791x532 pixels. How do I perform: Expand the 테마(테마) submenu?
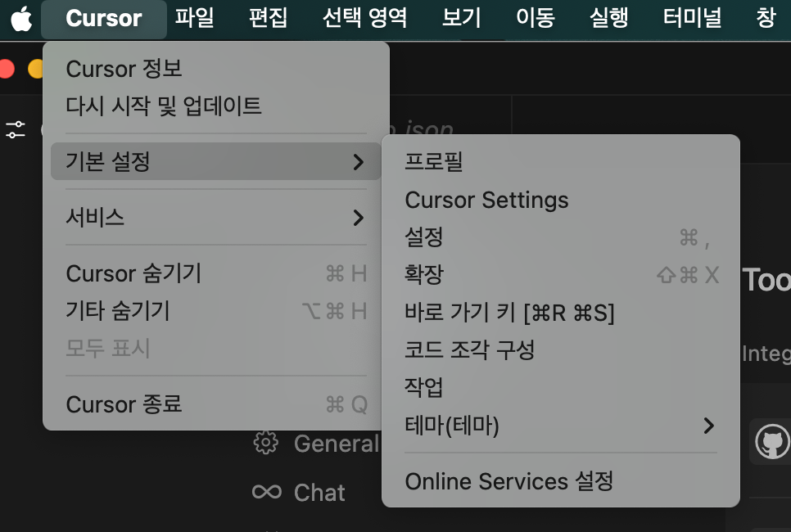click(560, 426)
